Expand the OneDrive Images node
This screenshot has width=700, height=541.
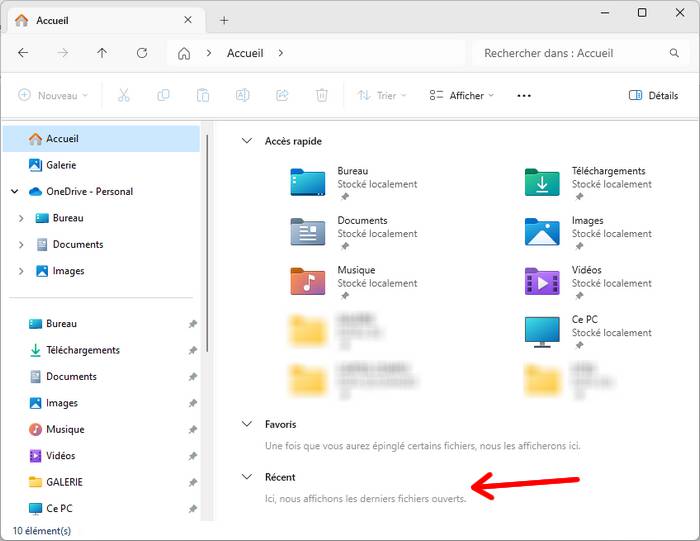point(21,271)
